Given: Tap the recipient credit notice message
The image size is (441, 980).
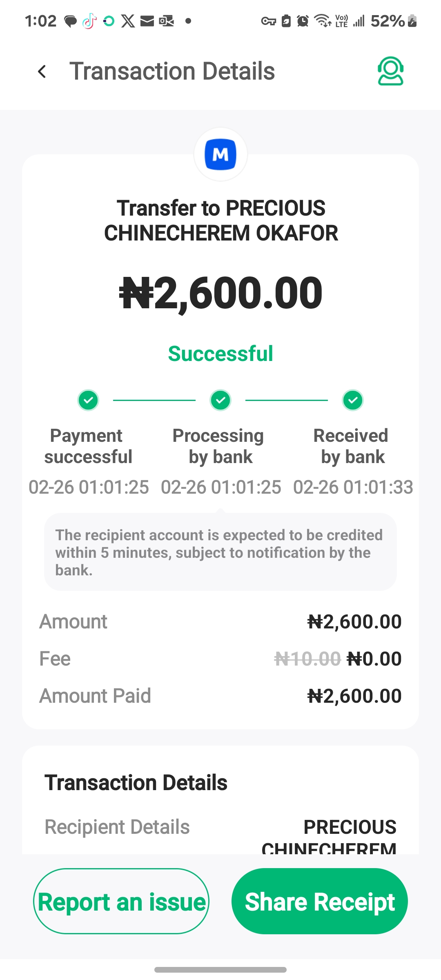Looking at the screenshot, I should 220,552.
